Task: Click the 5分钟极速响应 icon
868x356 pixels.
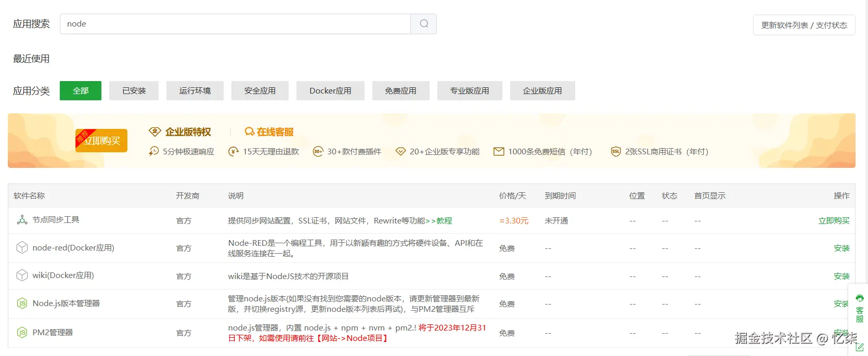Action: [153, 151]
